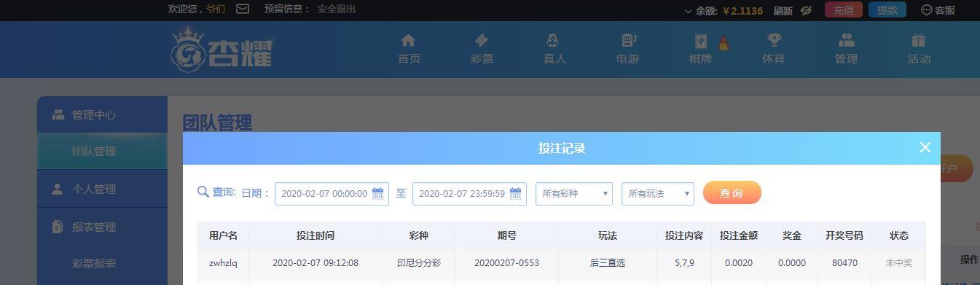Click the start date input field
Viewport: 980px width, 285px height.
tap(332, 193)
